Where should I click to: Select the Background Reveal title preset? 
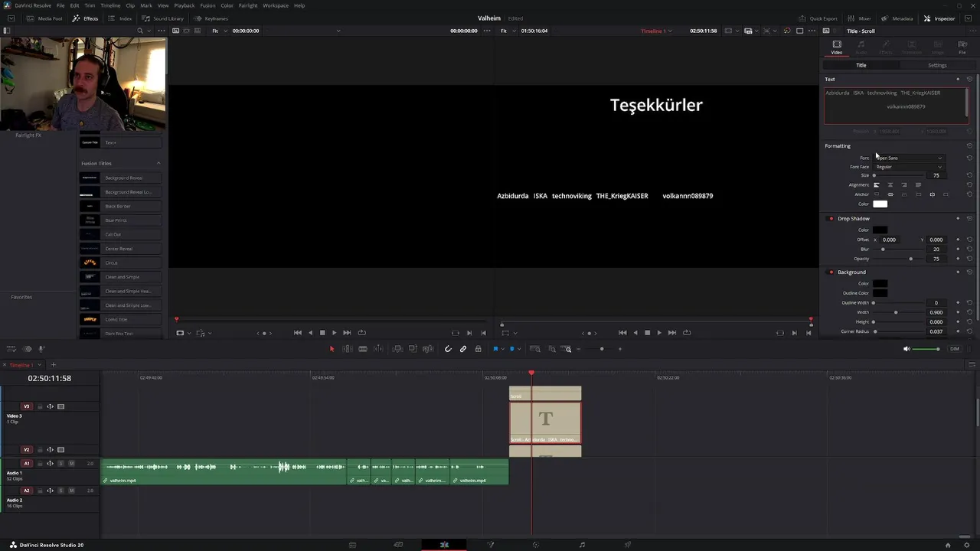[120, 178]
